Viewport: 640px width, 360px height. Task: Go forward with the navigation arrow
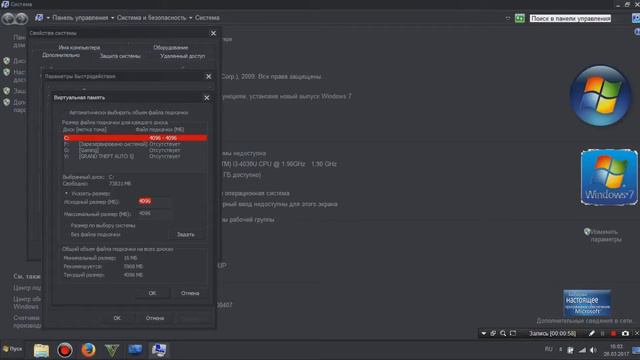point(21,18)
